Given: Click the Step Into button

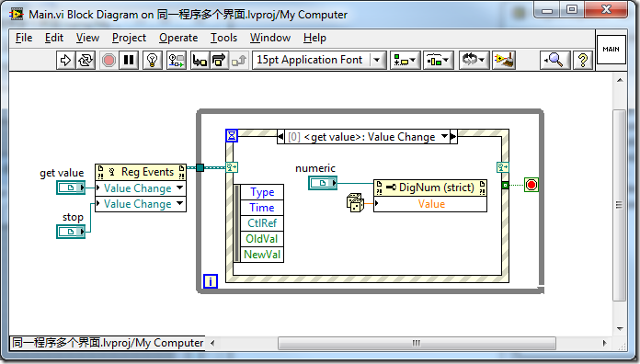Looking at the screenshot, I should click(200, 61).
